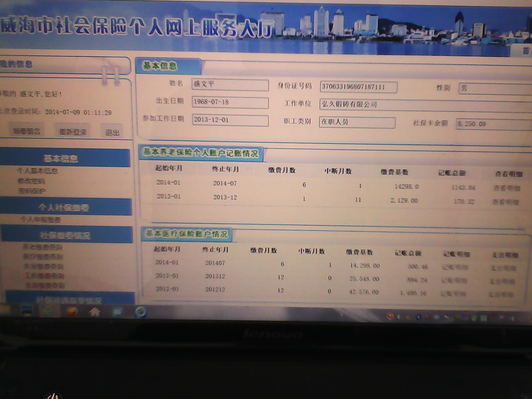Viewport: 532px width, 399px height.
Task: Click the 姓名 name field
Action: tap(230, 85)
